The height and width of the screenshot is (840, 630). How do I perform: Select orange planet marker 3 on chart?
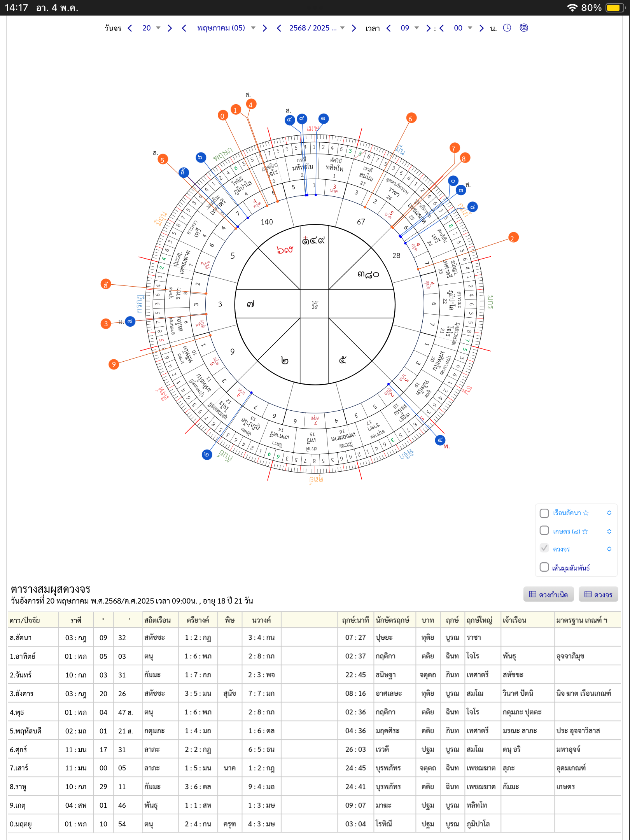pos(106,324)
